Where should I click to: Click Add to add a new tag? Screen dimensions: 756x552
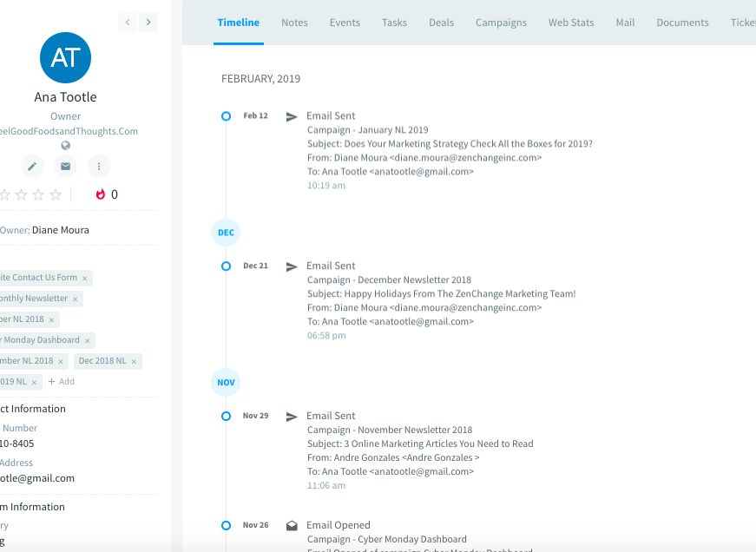(62, 381)
